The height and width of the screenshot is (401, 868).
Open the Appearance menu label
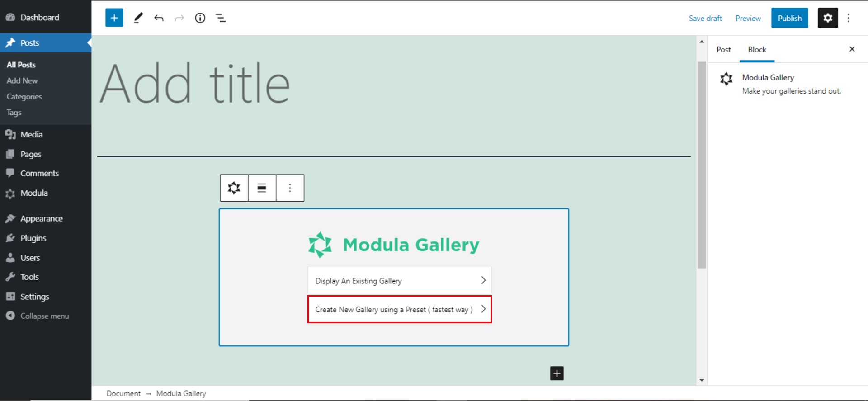tap(42, 218)
